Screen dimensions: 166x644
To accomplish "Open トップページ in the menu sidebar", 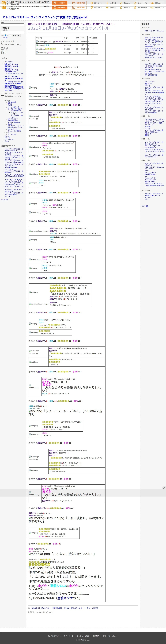I will click(x=9, y=61).
